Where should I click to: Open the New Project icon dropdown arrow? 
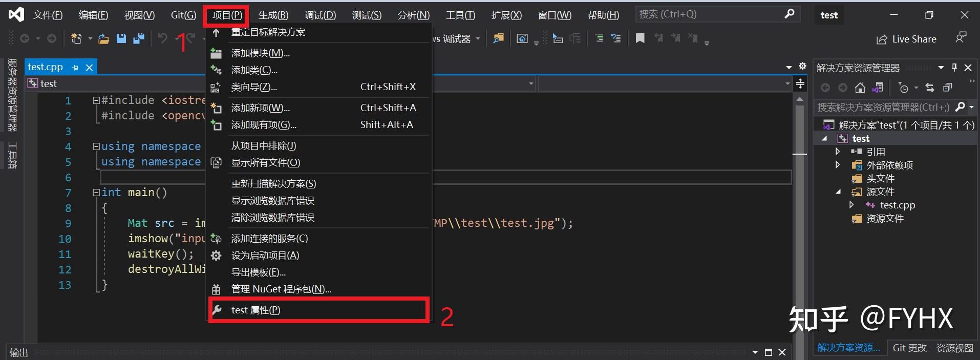tap(90, 38)
